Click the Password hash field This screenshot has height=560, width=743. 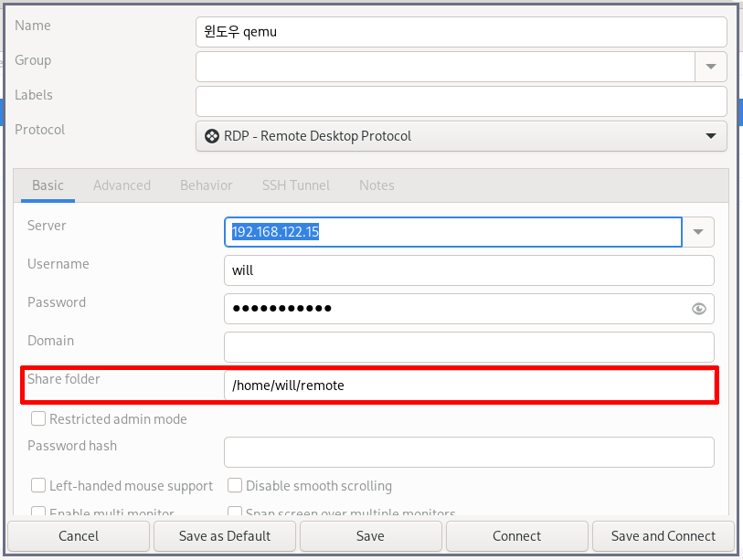(469, 452)
